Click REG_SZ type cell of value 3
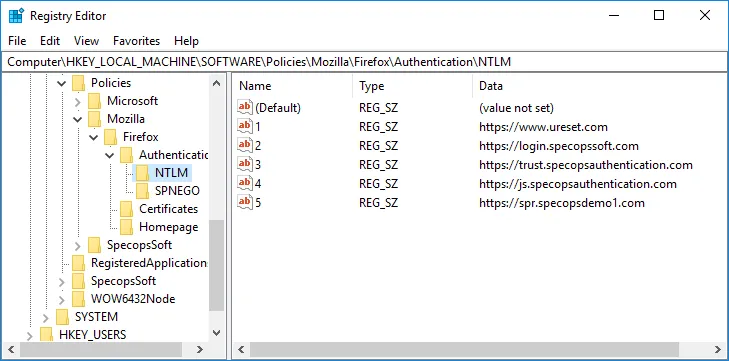Screen dimensions: 729x361 (x=378, y=165)
